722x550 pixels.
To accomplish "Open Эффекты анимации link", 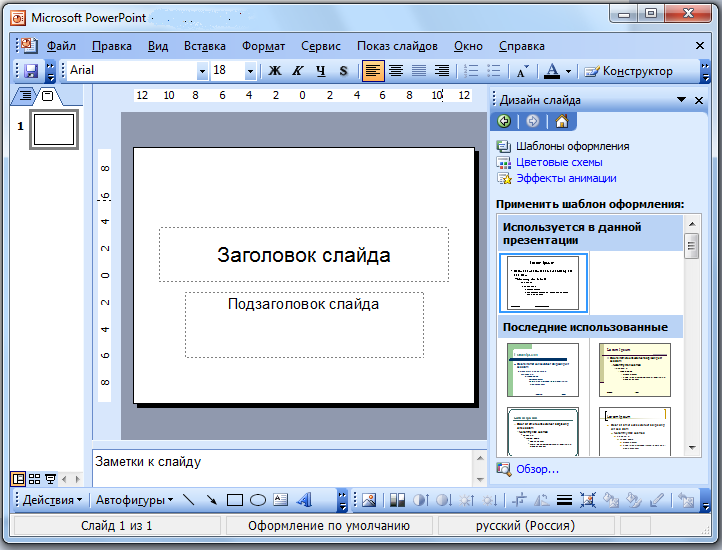I will [x=566, y=178].
